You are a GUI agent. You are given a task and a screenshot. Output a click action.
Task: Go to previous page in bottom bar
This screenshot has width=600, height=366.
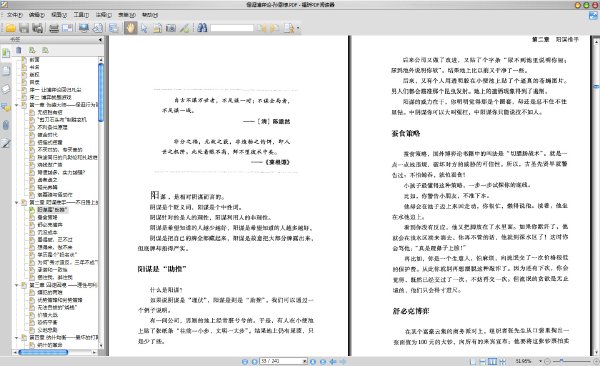click(254, 361)
